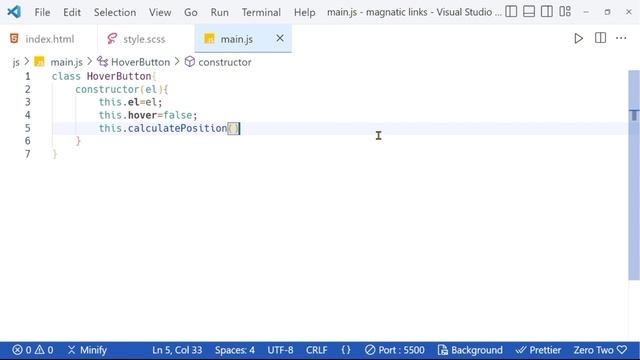The width and height of the screenshot is (640, 360).
Task: Open the constructor breadcrumb
Action: point(225,62)
